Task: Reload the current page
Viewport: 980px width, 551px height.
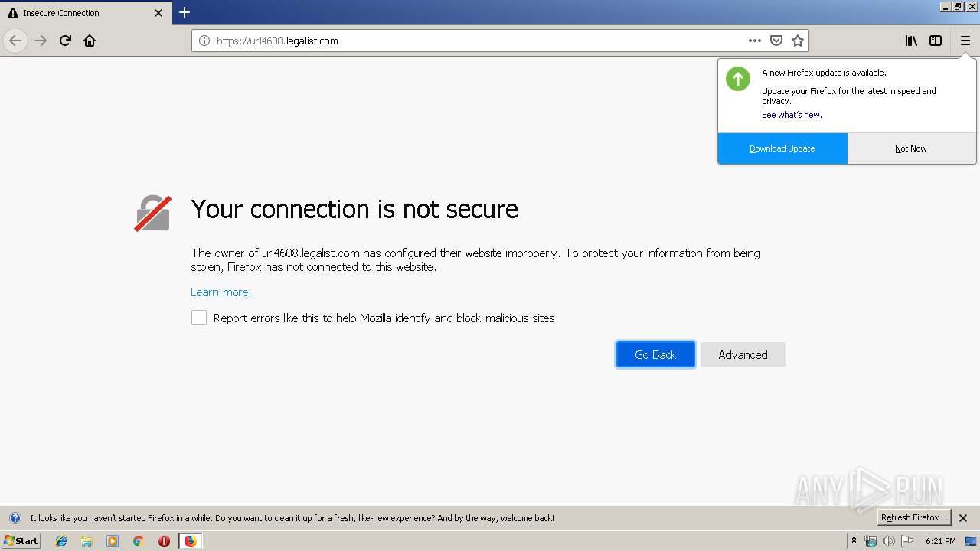Action: tap(65, 41)
